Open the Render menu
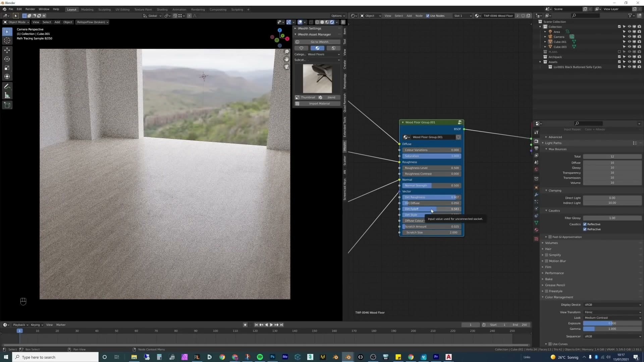This screenshot has height=362, width=644. coord(30,9)
